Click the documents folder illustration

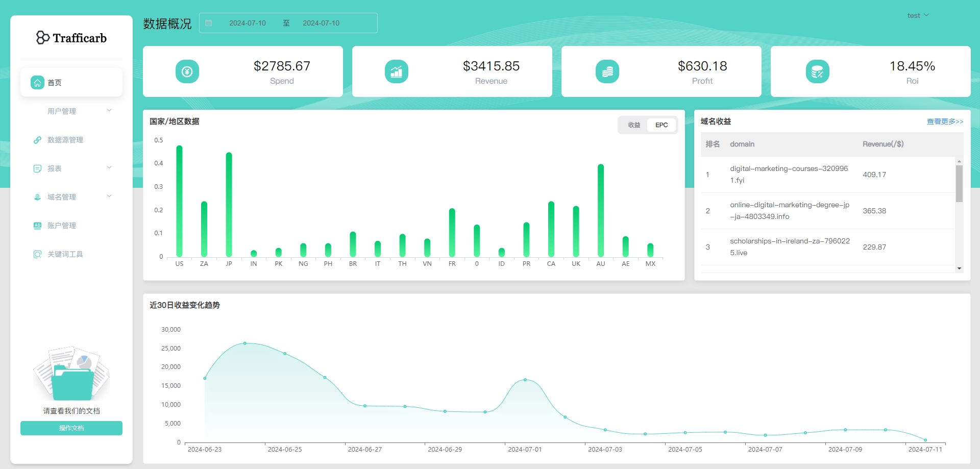(x=71, y=374)
